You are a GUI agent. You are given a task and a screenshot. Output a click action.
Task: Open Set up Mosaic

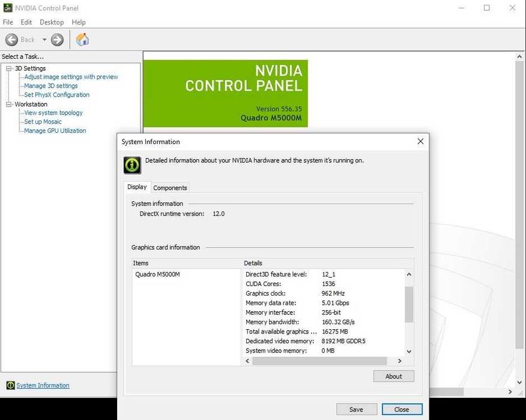click(43, 121)
